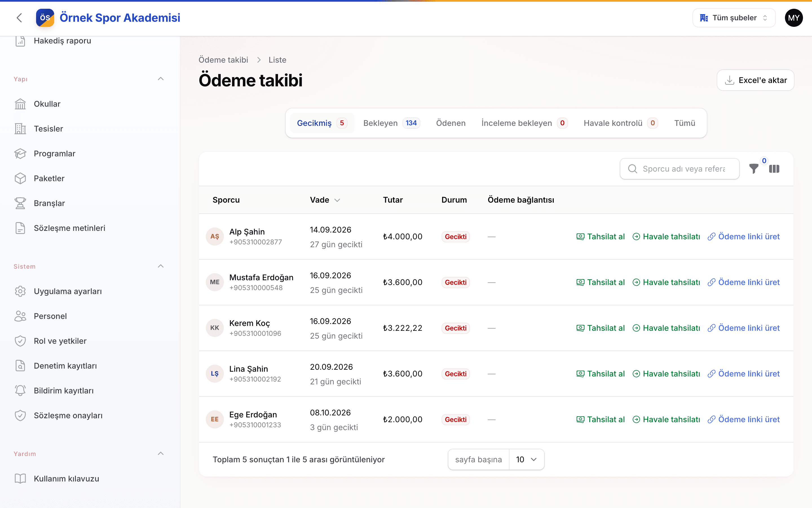
Task: Switch to the Ödenen tab
Action: click(451, 123)
